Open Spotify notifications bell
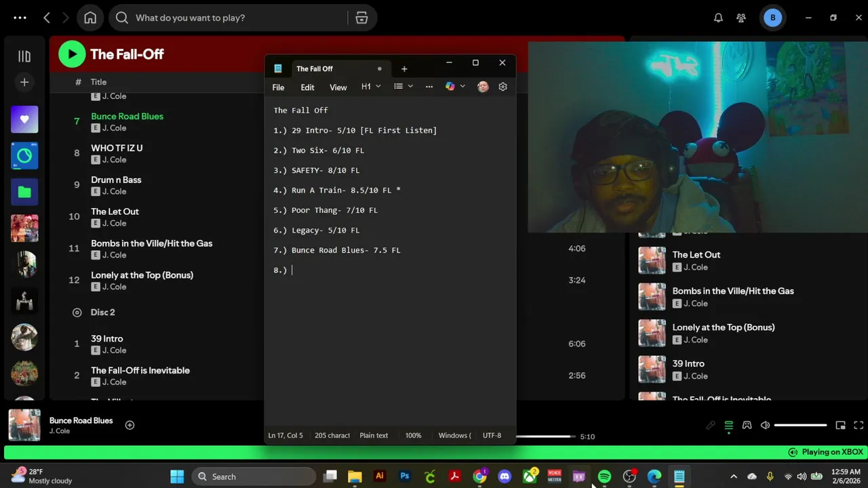868x488 pixels. pyautogui.click(x=718, y=18)
